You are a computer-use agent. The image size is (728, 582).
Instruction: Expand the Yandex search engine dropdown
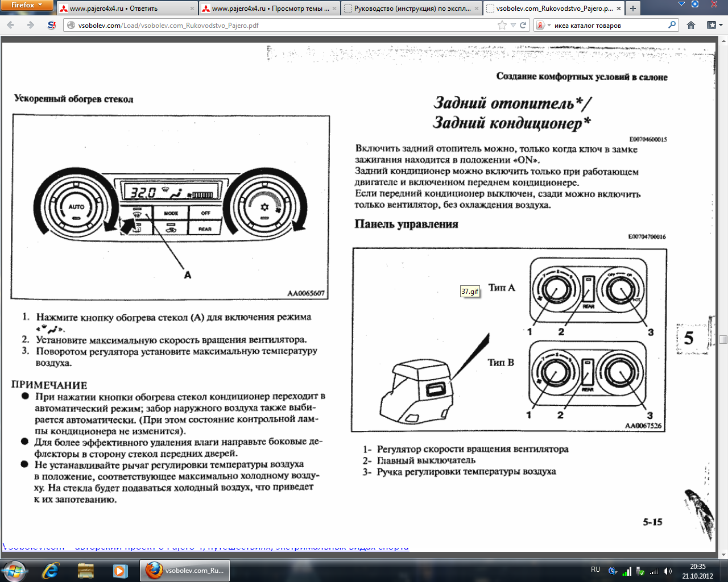coord(543,25)
